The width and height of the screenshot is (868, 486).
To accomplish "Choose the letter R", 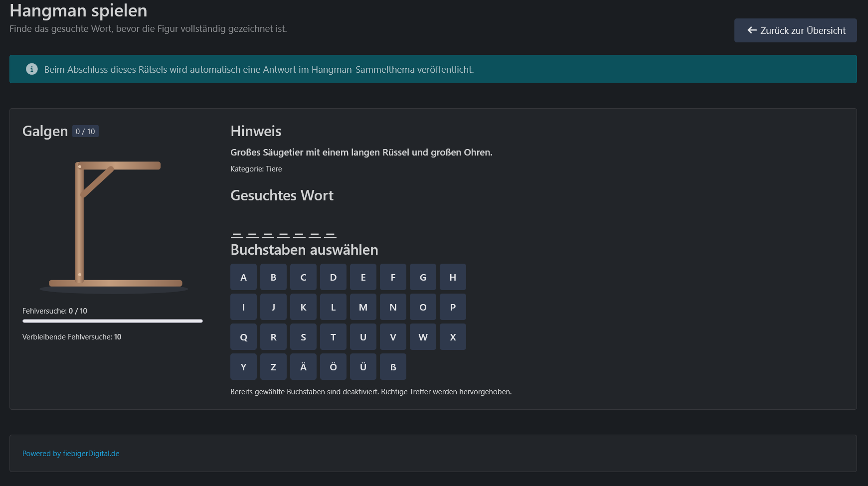I will click(273, 337).
